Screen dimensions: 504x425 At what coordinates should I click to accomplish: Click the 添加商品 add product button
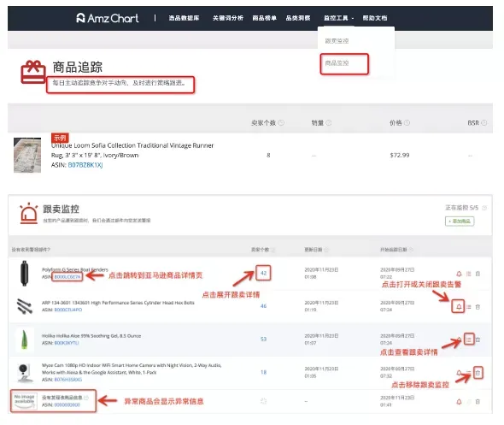(x=460, y=221)
